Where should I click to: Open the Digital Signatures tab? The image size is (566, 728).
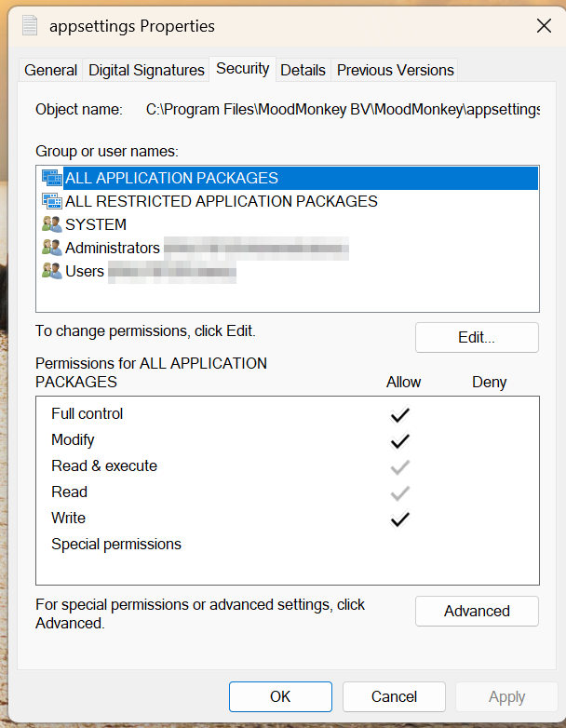pos(146,70)
